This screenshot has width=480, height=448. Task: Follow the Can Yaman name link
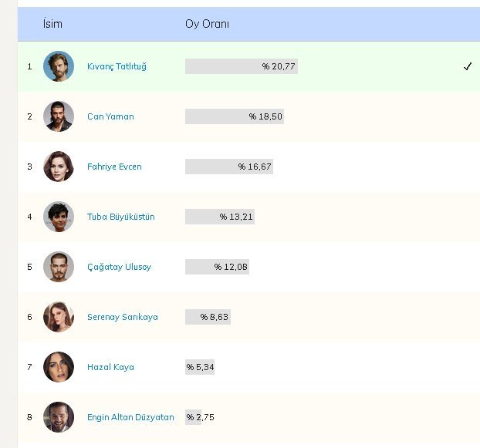pos(110,116)
